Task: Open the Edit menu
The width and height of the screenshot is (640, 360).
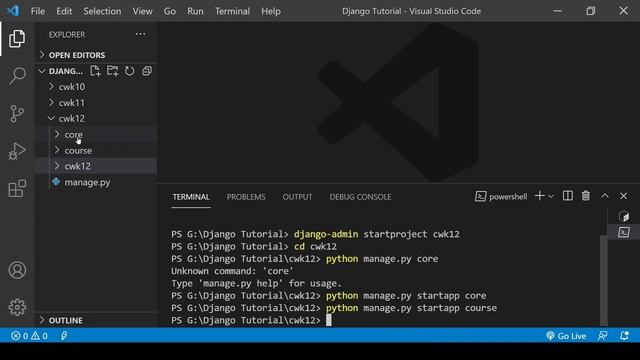Action: coord(64,11)
